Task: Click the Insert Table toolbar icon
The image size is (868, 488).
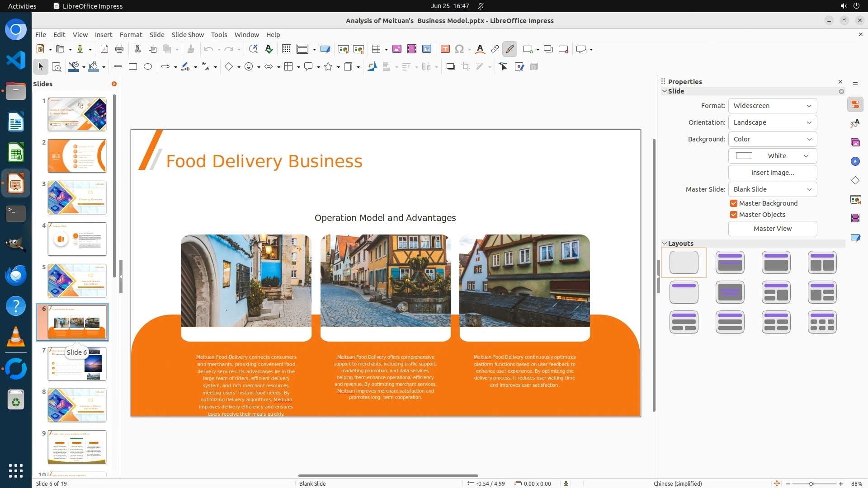Action: (x=376, y=49)
